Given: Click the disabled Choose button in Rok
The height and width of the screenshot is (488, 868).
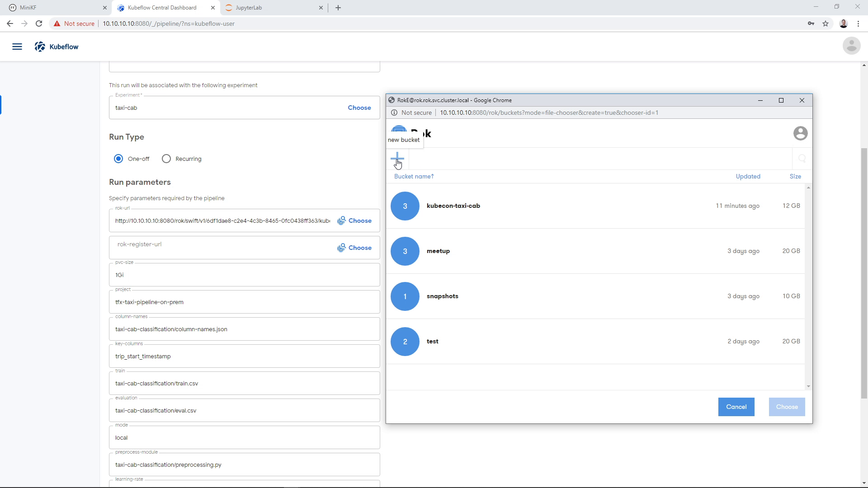Looking at the screenshot, I should tap(787, 407).
